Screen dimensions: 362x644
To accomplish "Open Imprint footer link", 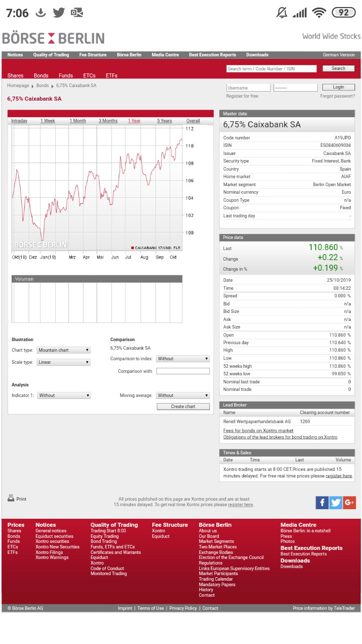I will (125, 608).
